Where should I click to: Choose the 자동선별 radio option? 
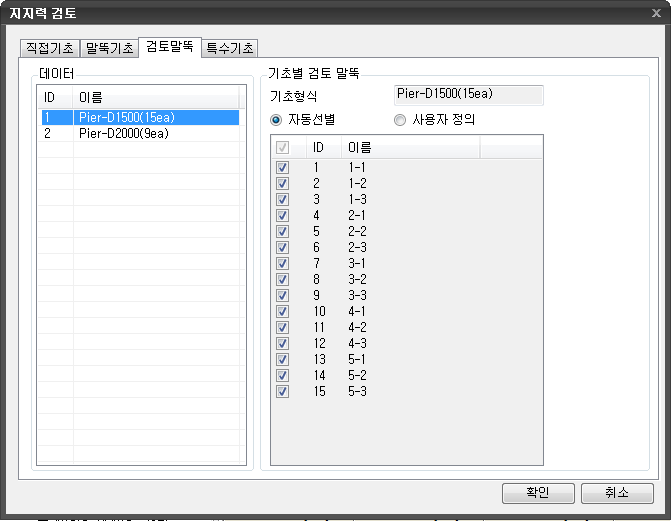click(277, 120)
